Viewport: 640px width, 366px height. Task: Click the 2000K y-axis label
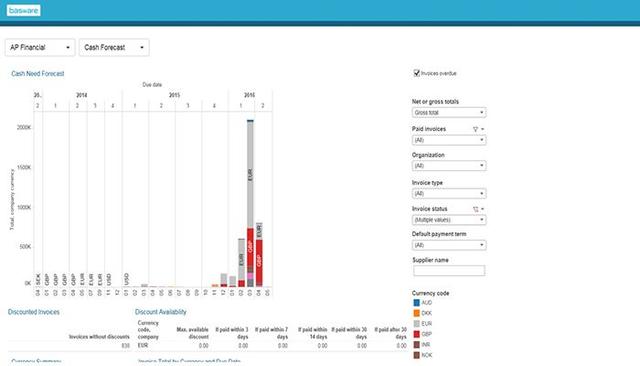(x=24, y=128)
